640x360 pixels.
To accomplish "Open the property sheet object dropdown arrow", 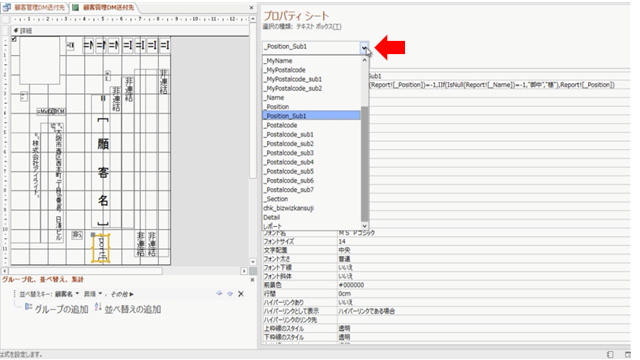I will (364, 48).
